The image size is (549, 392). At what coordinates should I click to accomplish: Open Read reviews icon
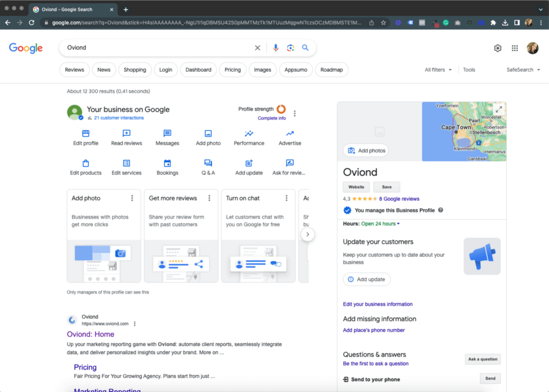[127, 133]
